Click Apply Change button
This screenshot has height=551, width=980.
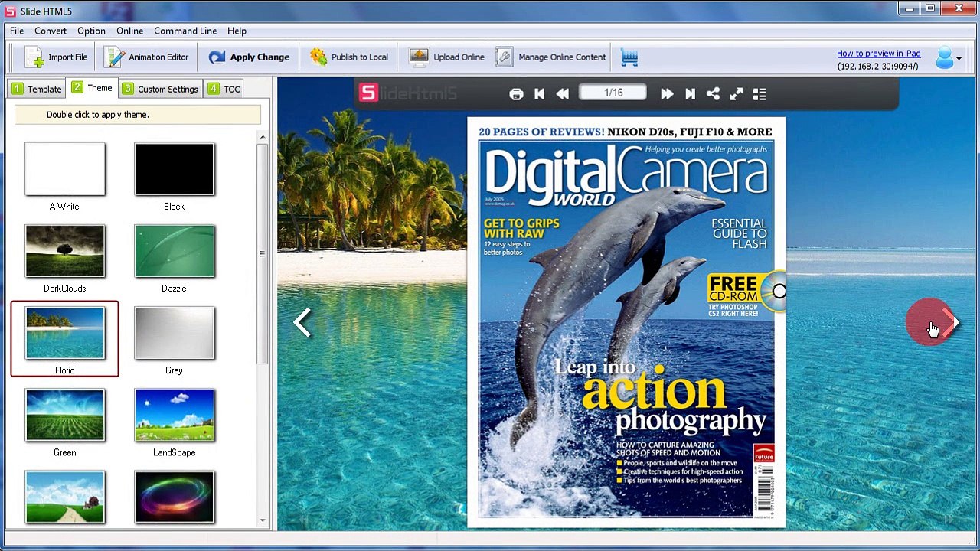click(x=249, y=57)
